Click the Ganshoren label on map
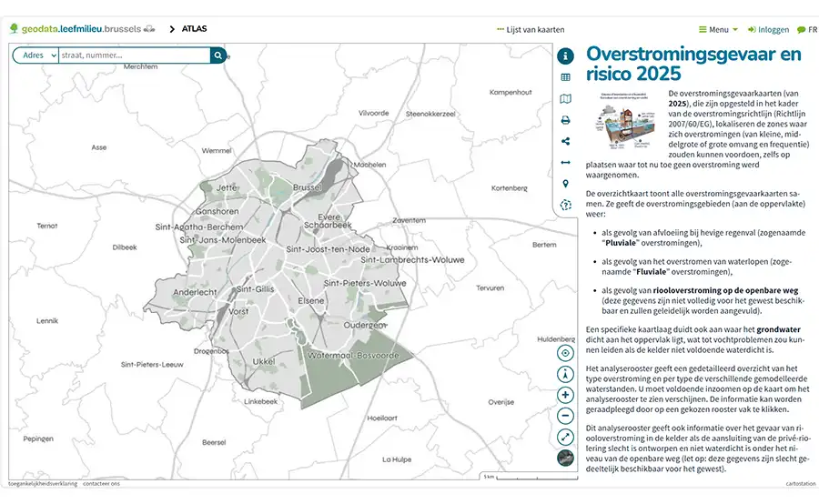Viewport: 819px width, 504px height. (217, 212)
